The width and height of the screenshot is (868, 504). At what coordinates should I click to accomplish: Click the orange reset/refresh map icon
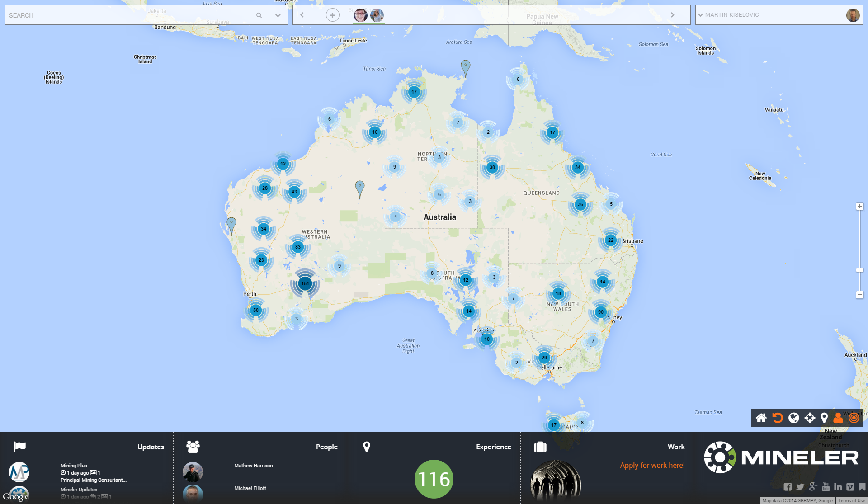tap(778, 418)
